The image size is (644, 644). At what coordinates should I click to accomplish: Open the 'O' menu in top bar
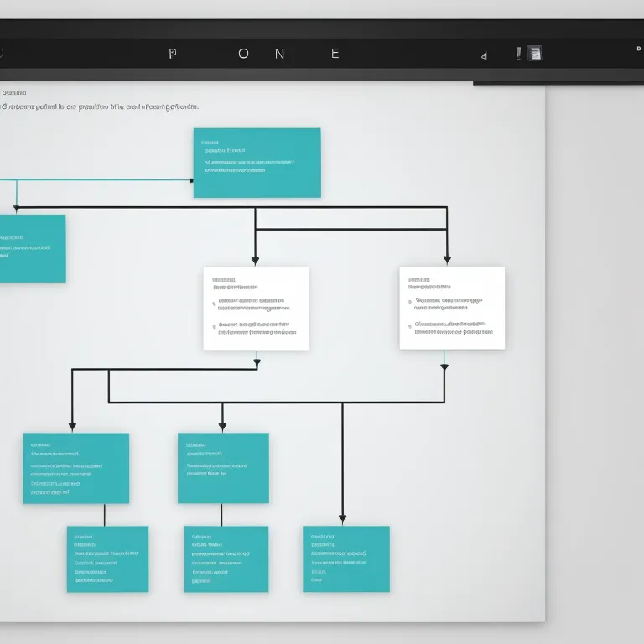tap(243, 54)
